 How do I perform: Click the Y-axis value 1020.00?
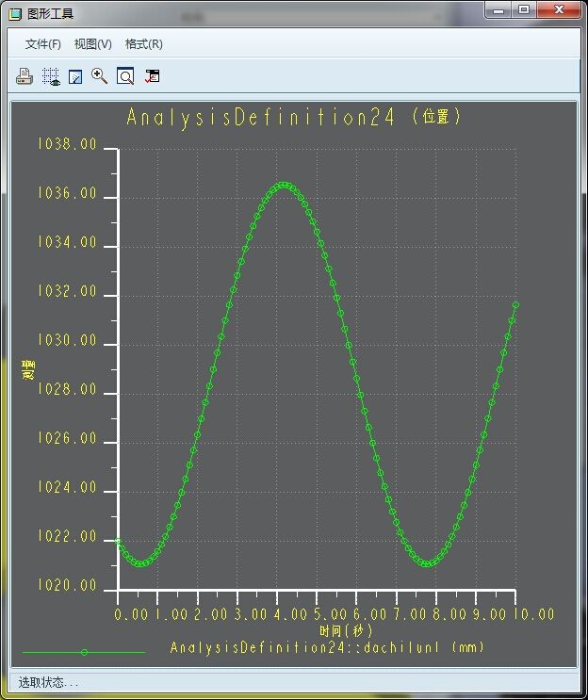pyautogui.click(x=67, y=585)
